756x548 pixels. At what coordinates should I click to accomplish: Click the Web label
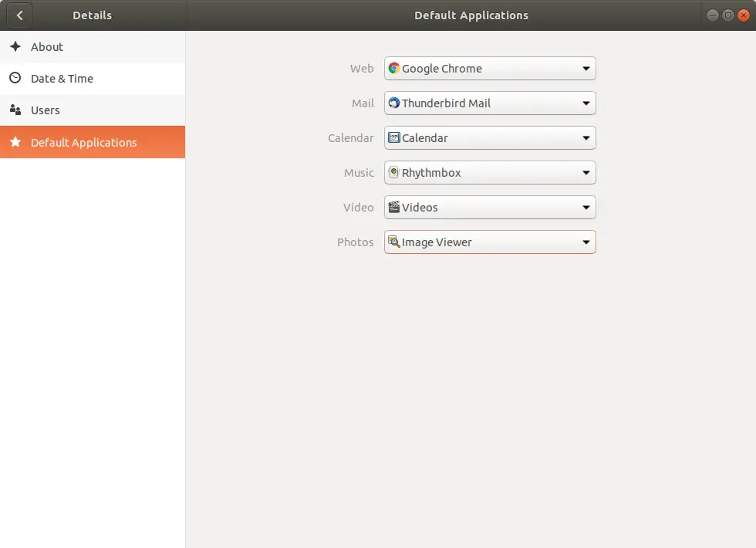(x=362, y=69)
